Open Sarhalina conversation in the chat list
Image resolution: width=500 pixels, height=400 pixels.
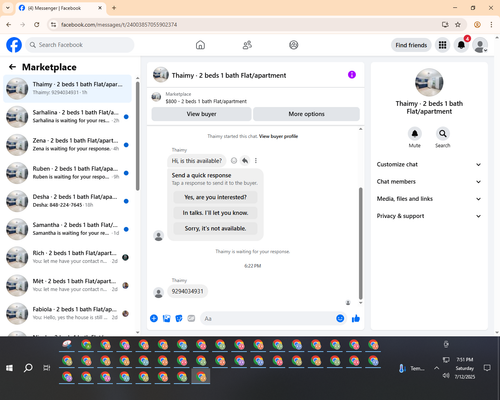[x=68, y=117]
